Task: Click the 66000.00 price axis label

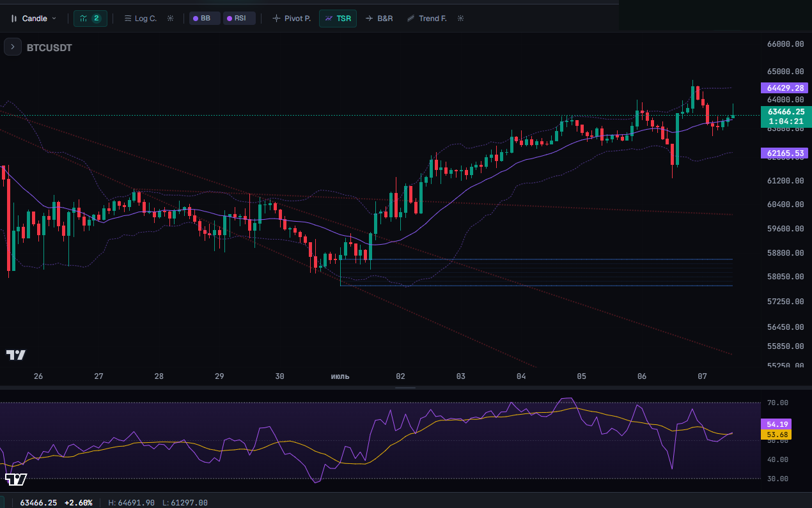Action: tap(785, 44)
